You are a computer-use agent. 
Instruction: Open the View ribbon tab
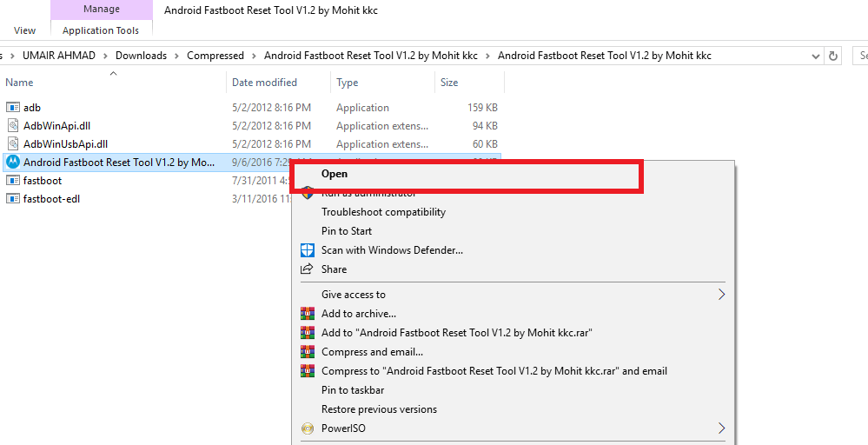(25, 30)
